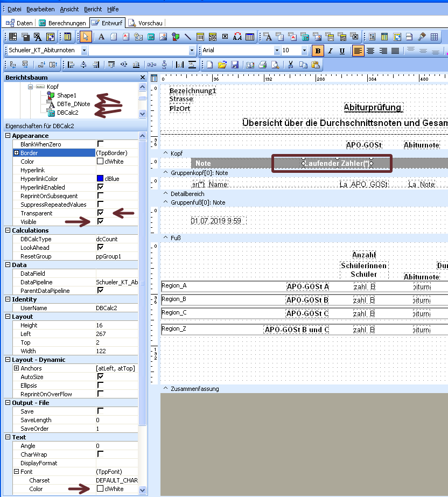Image resolution: width=448 pixels, height=497 pixels.
Task: Center-align the text
Action: point(370,51)
